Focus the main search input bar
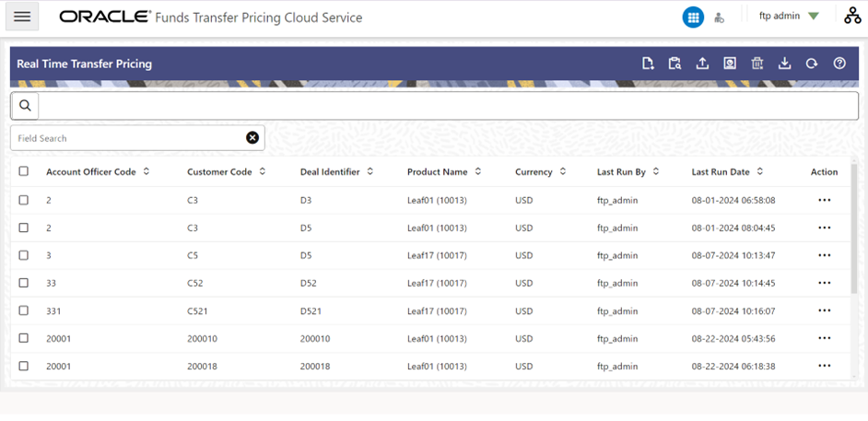868x421 pixels. pos(449,106)
